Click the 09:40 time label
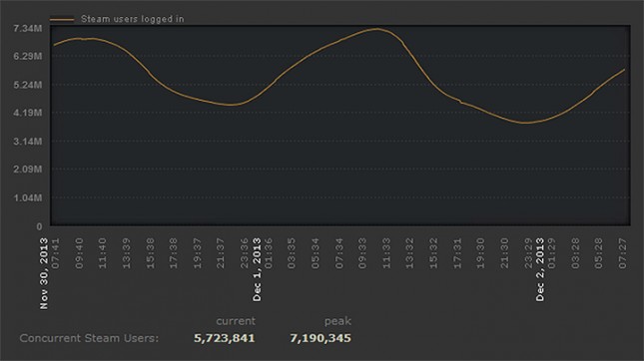 79,253
